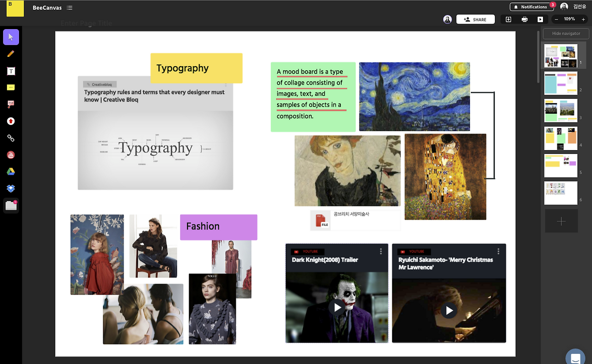Select the purple Fashion sticky note
The image size is (592, 364).
[219, 227]
